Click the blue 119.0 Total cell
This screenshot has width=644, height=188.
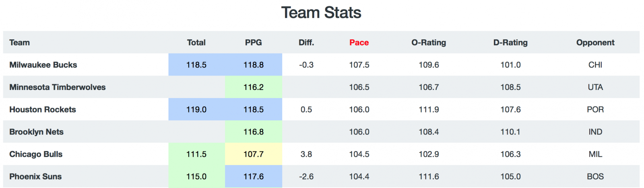[x=196, y=109]
